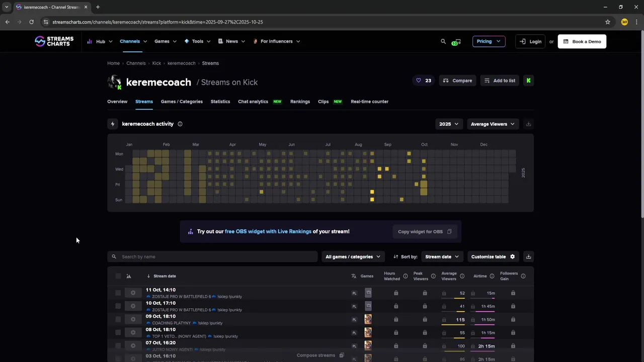Viewport: 644px width, 362px height.
Task: Click Battlefield game icon in 11 Oct row
Action: click(368, 293)
